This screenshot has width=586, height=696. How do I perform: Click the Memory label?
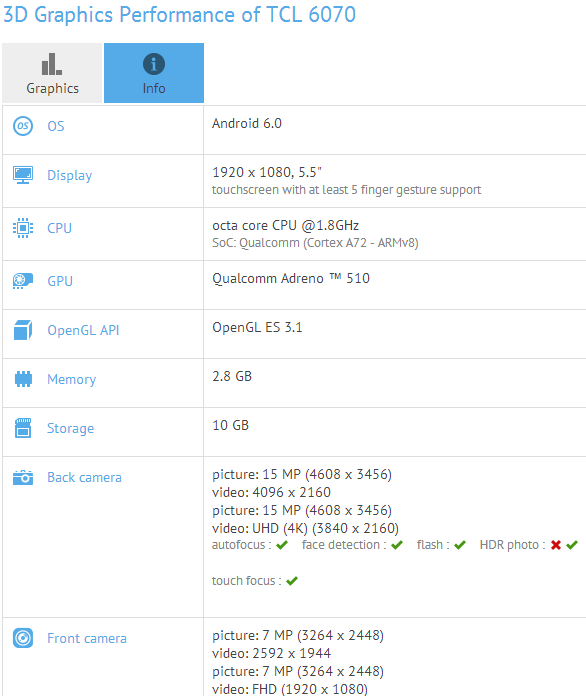click(71, 380)
